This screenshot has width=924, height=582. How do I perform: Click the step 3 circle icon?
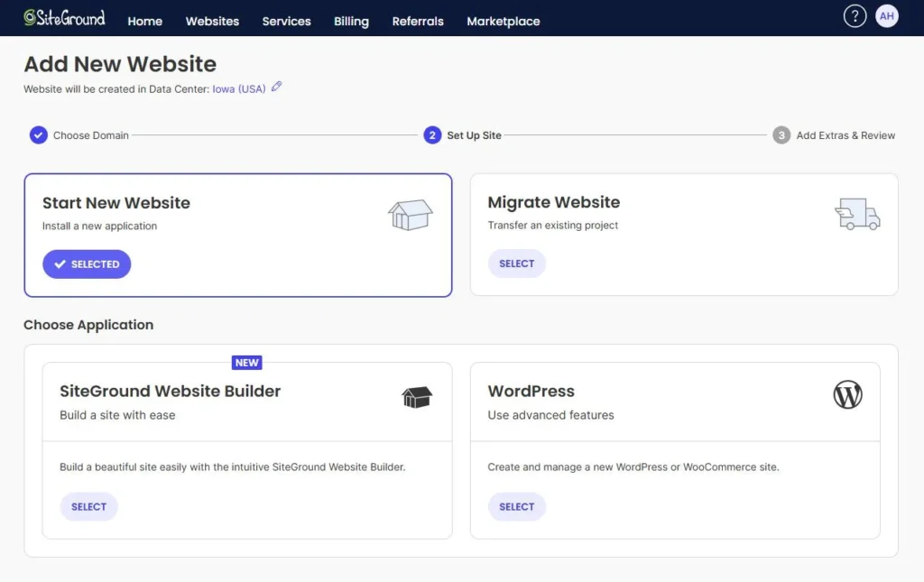click(781, 134)
